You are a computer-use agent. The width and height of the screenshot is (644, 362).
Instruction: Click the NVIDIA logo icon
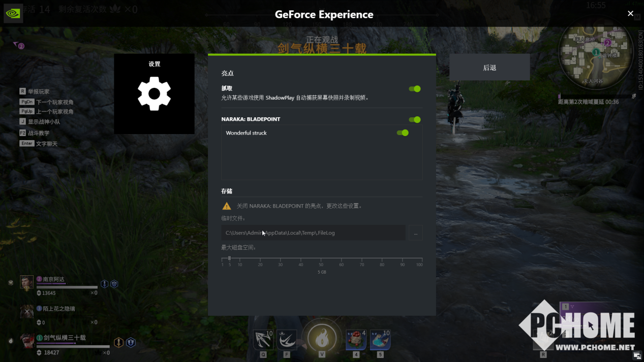pyautogui.click(x=13, y=13)
